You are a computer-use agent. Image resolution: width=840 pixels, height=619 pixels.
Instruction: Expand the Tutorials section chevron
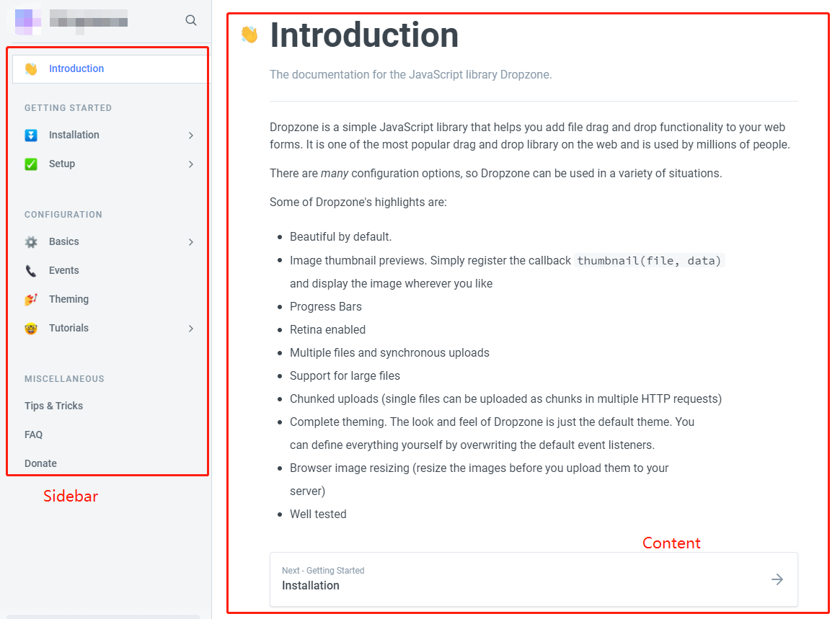191,328
